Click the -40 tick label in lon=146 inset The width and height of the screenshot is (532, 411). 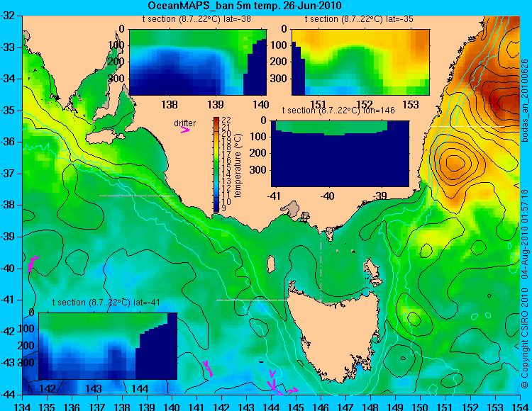[x=328, y=196]
